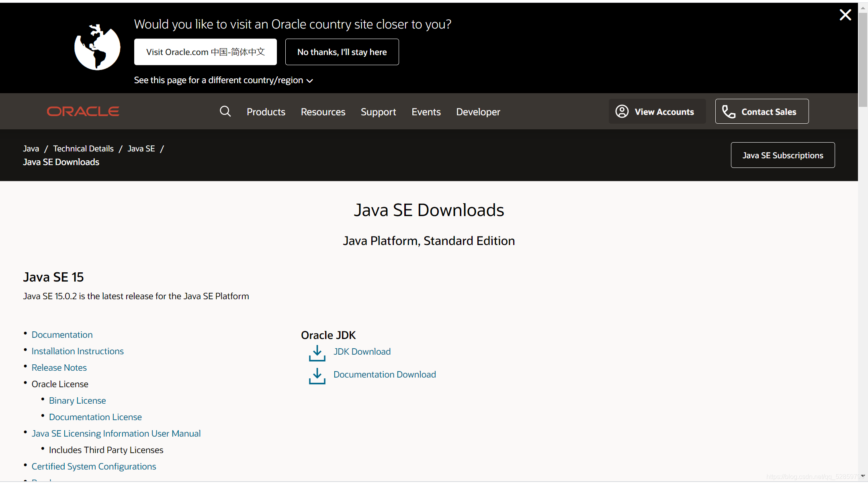This screenshot has height=484, width=868.
Task: Open the Products menu
Action: [x=266, y=112]
